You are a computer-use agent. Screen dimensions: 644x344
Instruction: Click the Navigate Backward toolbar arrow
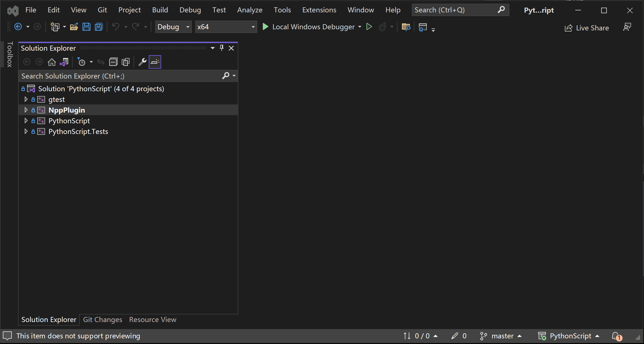[18, 27]
